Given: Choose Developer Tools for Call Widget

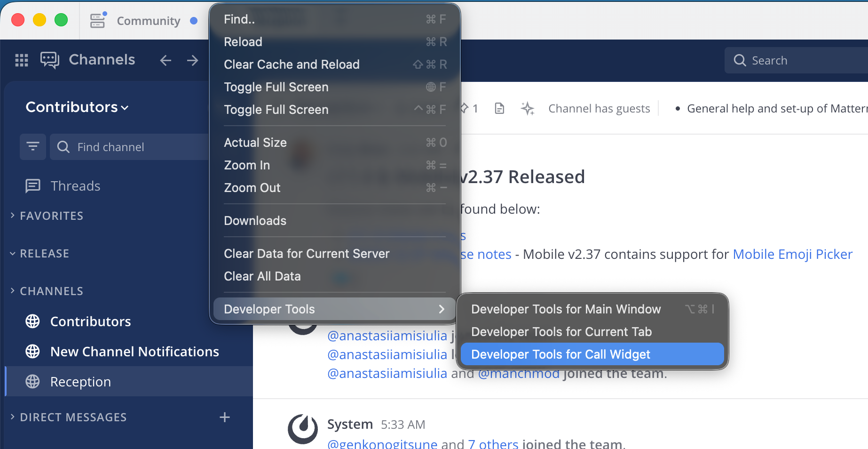Looking at the screenshot, I should (x=560, y=354).
